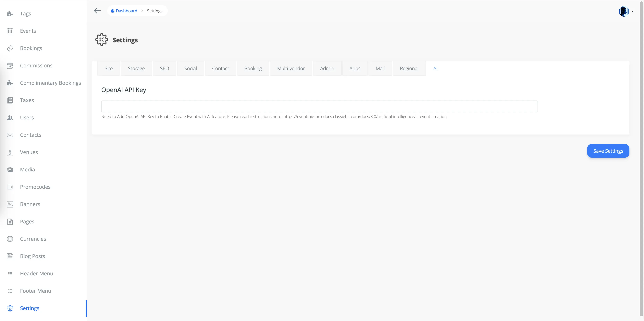The height and width of the screenshot is (321, 644).
Task: Click the Bookings ticket icon
Action: [10, 48]
